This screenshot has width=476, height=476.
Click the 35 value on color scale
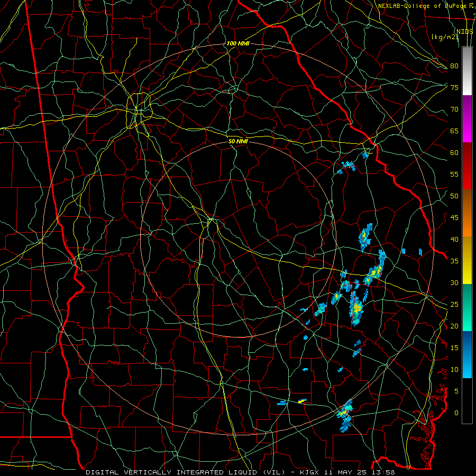coord(454,261)
